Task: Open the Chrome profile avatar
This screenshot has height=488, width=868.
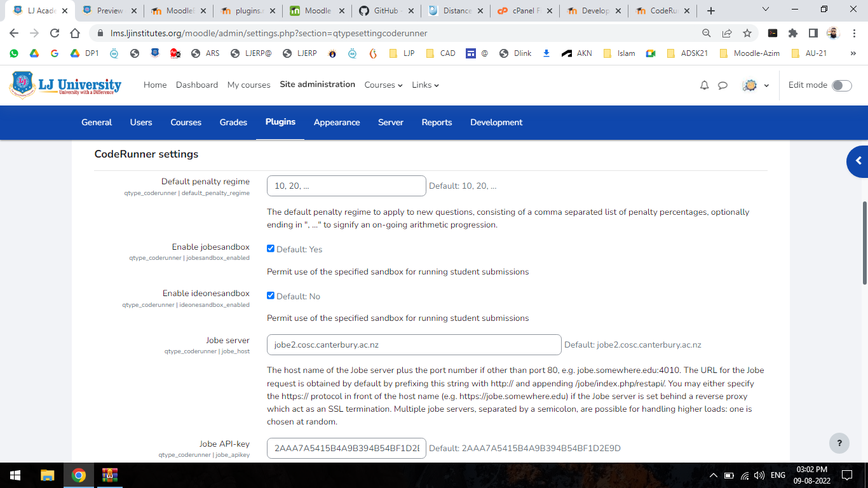Action: point(834,33)
